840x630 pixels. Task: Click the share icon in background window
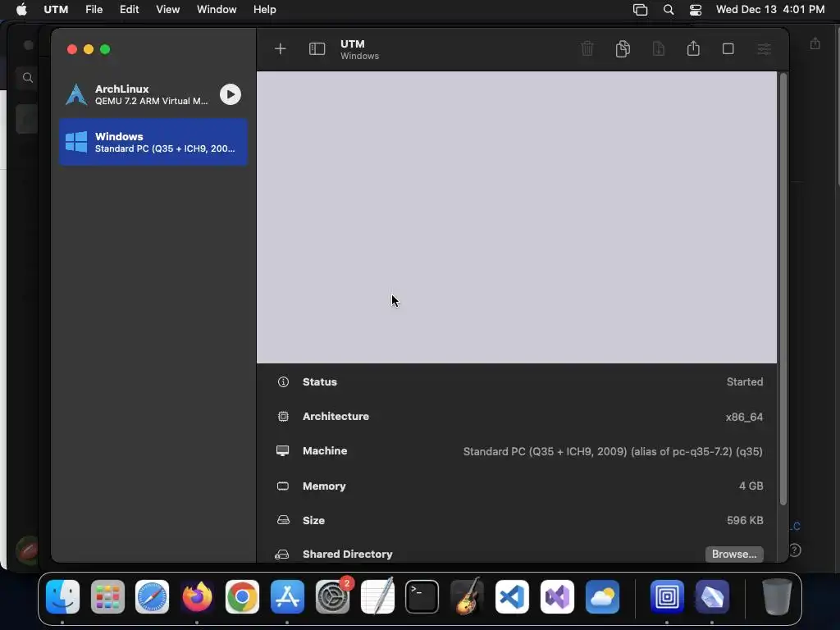[x=815, y=43]
